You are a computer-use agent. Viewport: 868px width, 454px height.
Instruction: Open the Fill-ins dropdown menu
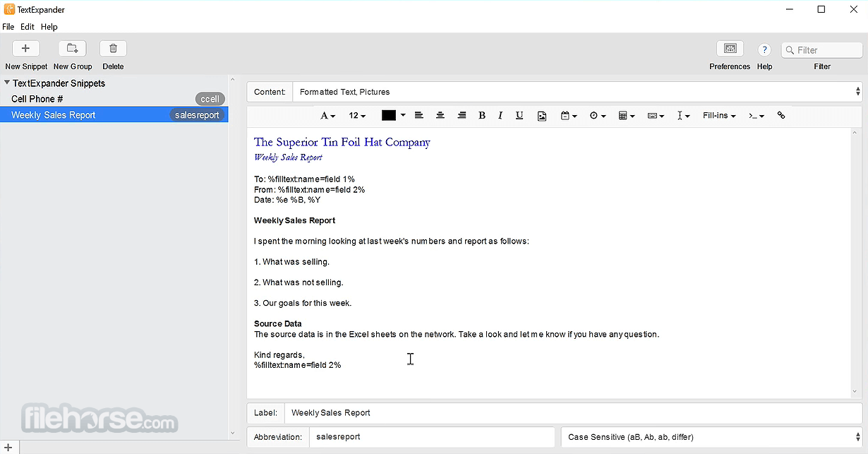click(719, 115)
